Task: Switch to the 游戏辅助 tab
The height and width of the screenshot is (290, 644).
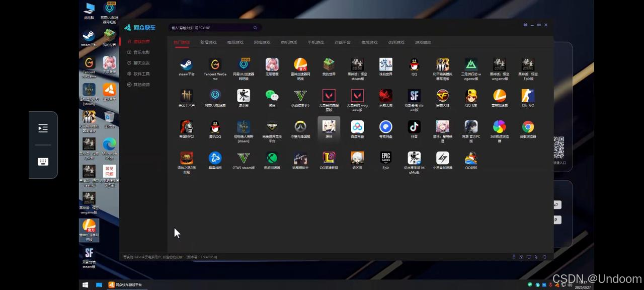Action: tap(423, 43)
